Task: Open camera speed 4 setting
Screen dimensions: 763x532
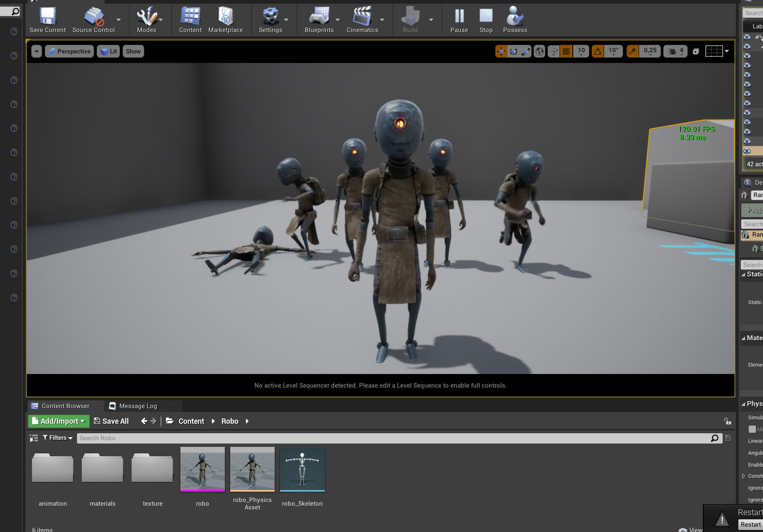Action: [x=675, y=51]
